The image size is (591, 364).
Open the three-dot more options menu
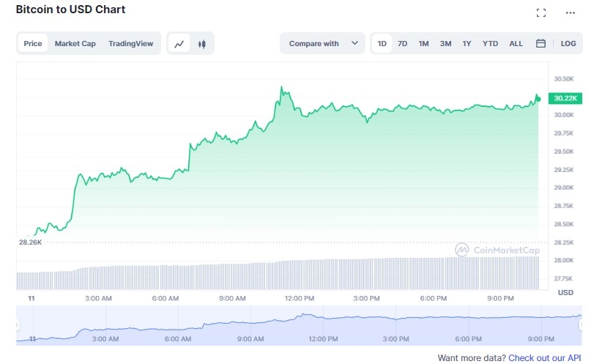570,12
